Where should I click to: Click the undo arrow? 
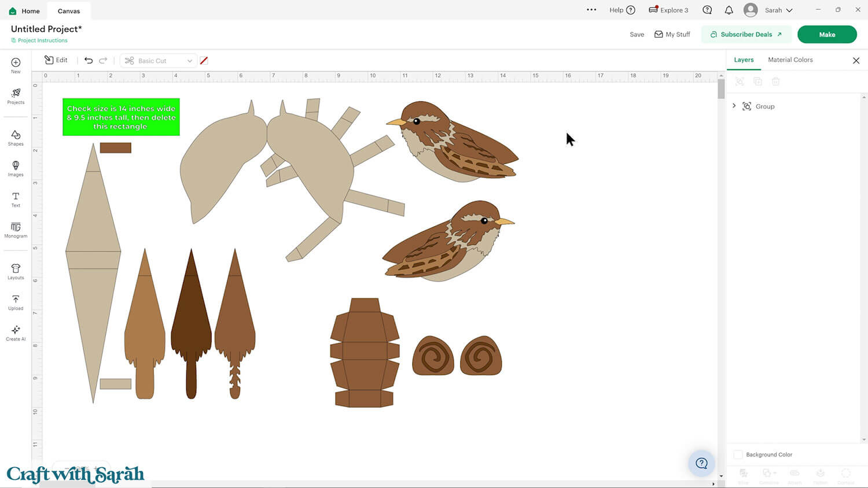89,60
